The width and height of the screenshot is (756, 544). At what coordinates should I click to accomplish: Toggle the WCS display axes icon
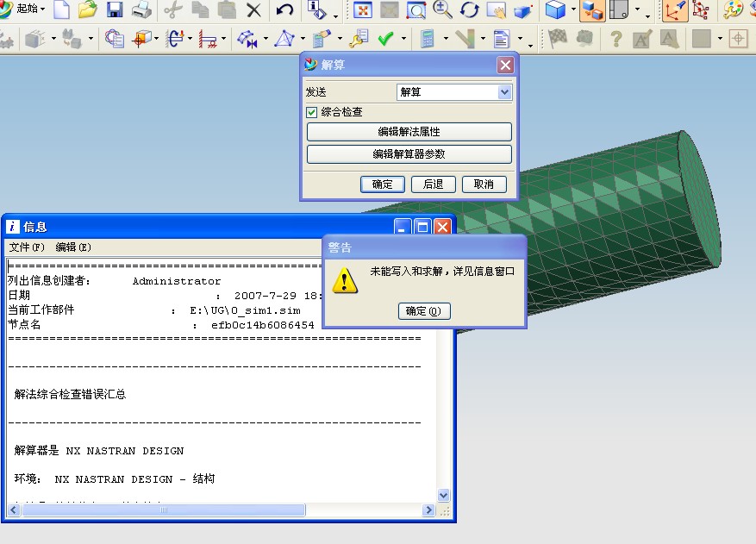pos(674,10)
